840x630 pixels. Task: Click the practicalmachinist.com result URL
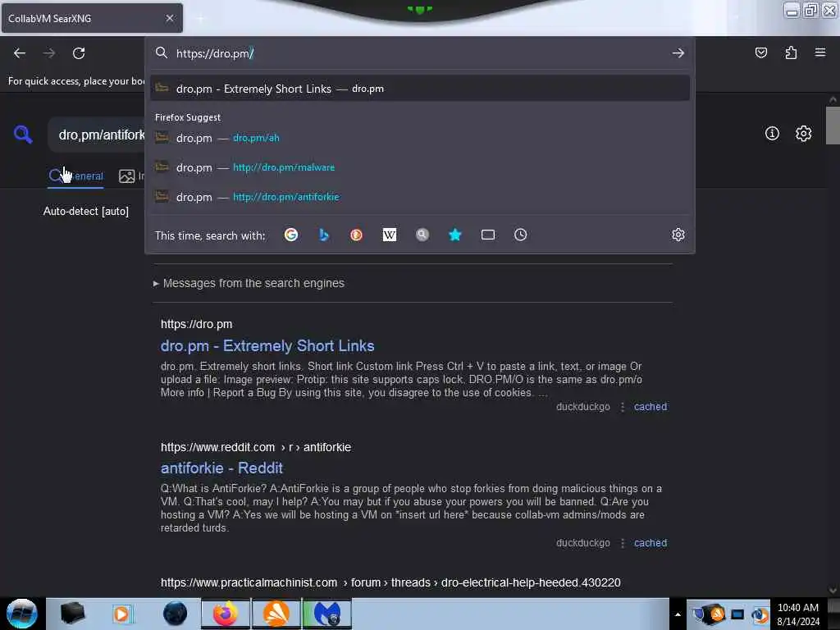(390, 583)
